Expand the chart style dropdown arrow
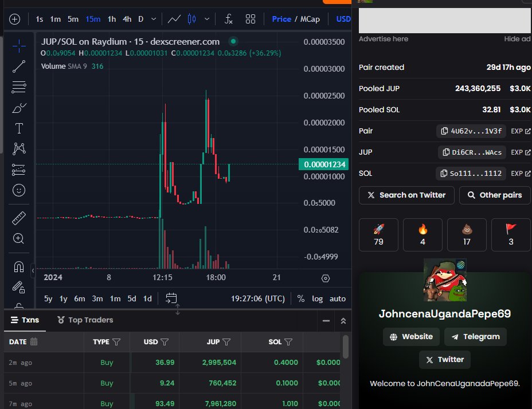The width and height of the screenshot is (532, 409). pos(207,19)
